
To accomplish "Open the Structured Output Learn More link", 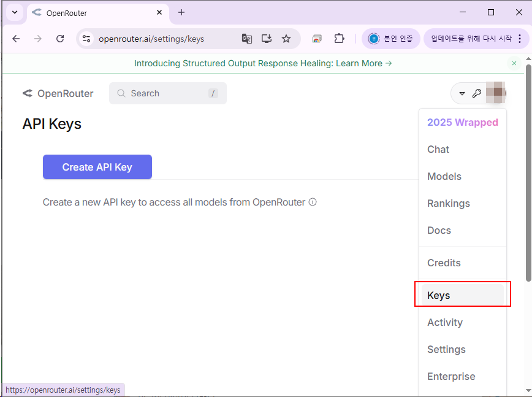I will pos(263,63).
